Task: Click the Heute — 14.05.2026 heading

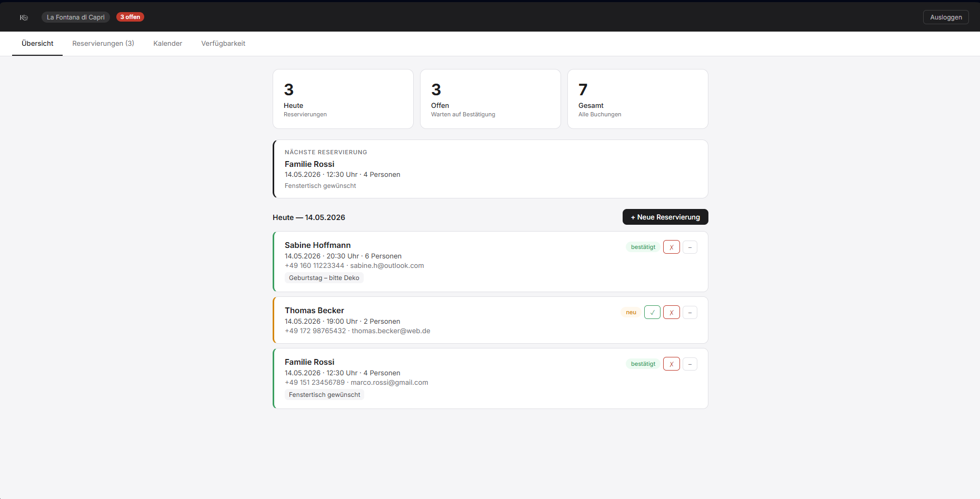Action: coord(309,217)
